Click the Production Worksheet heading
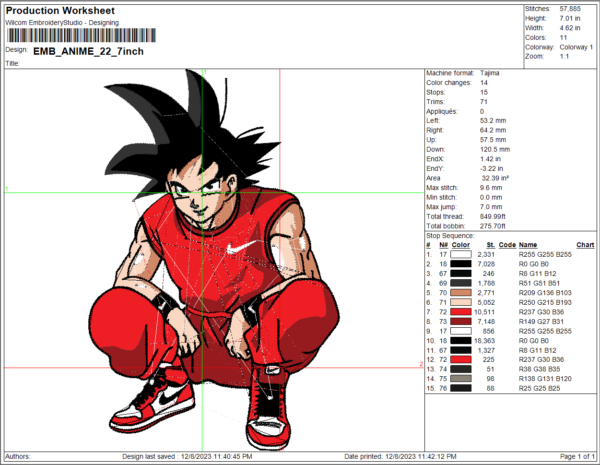This screenshot has width=600, height=465. (x=60, y=11)
